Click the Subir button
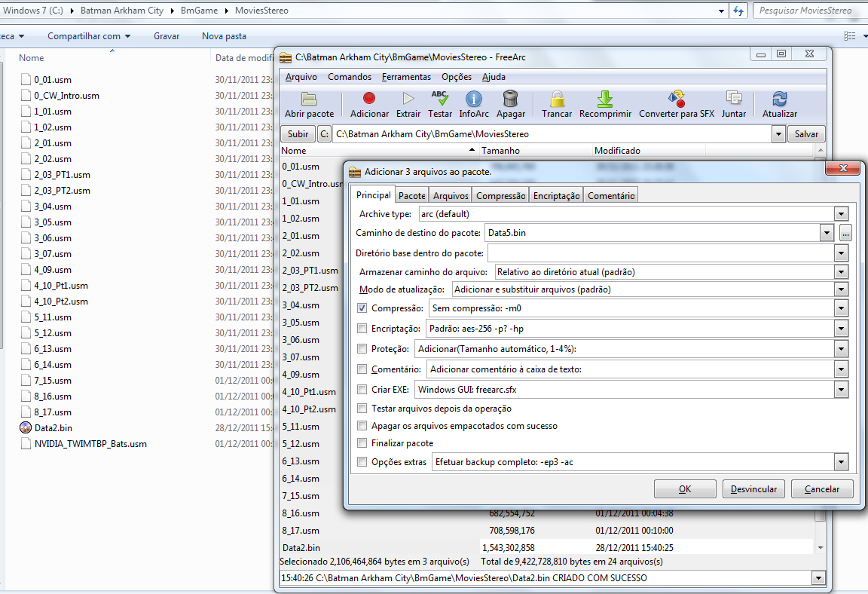Viewport: 868px width, 594px height. click(298, 134)
